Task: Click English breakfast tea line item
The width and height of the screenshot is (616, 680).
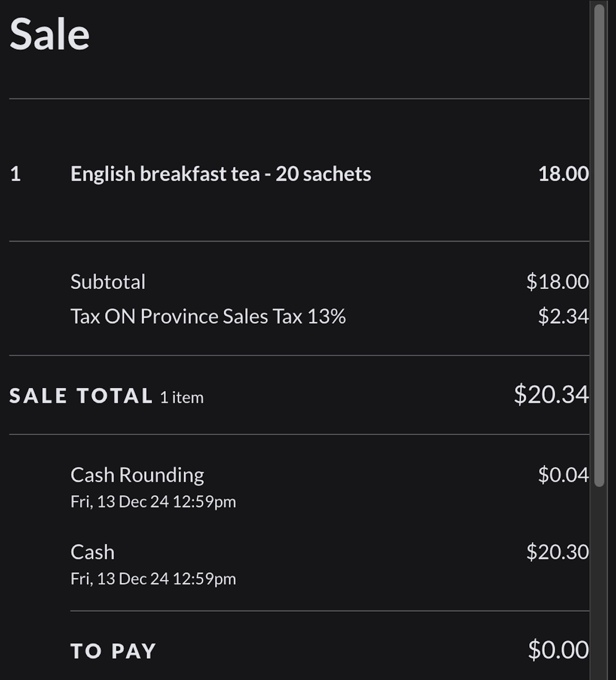Action: (221, 174)
